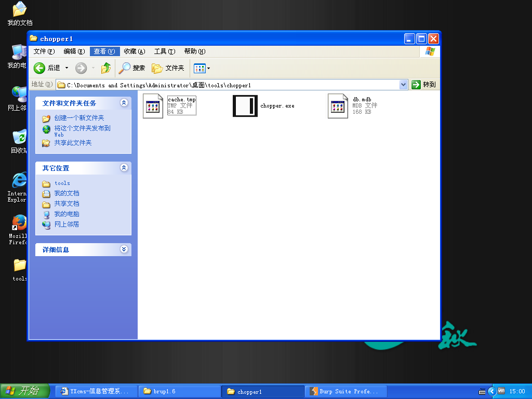Expand hidden tray icons arrow
Viewport: 532px width, 399px height.
(x=491, y=392)
